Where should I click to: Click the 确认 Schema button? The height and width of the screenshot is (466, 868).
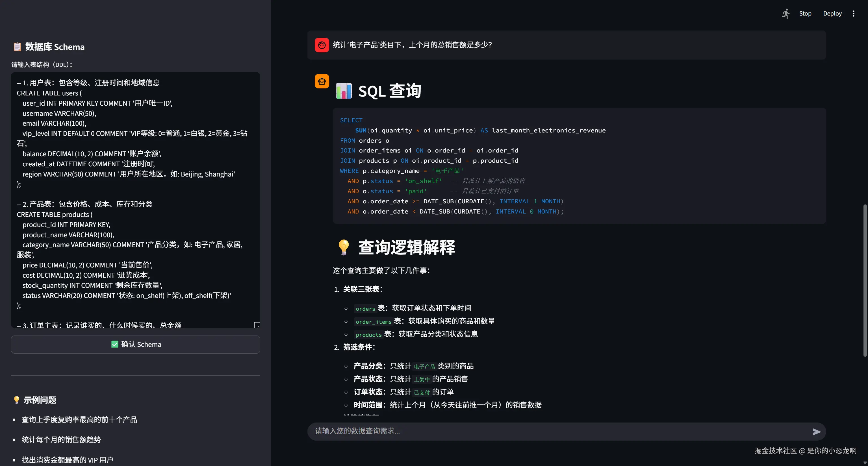click(x=135, y=344)
